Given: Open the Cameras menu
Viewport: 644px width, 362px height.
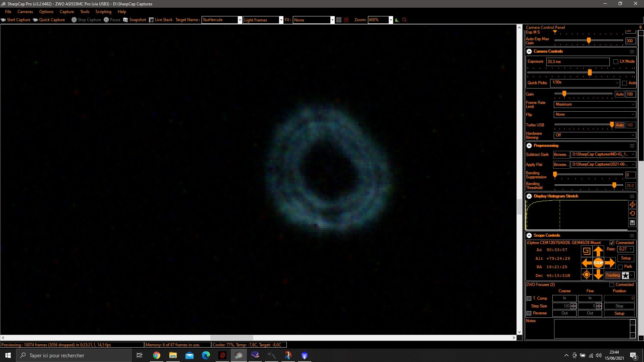Looking at the screenshot, I should point(25,12).
